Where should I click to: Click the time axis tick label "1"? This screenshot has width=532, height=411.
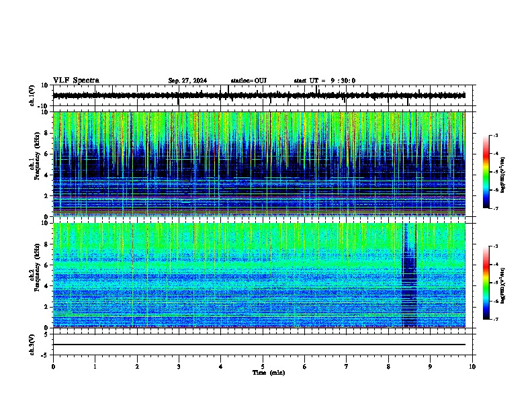pyautogui.click(x=95, y=367)
